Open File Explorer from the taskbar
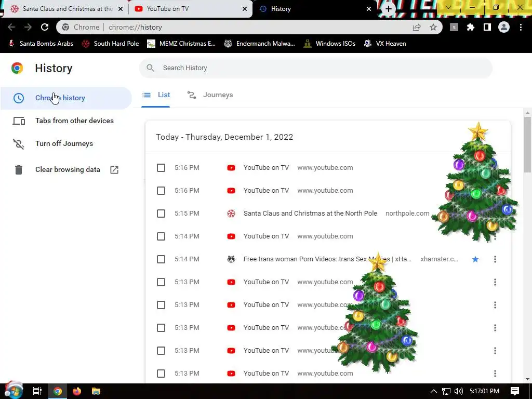This screenshot has height=399, width=532. click(96, 391)
